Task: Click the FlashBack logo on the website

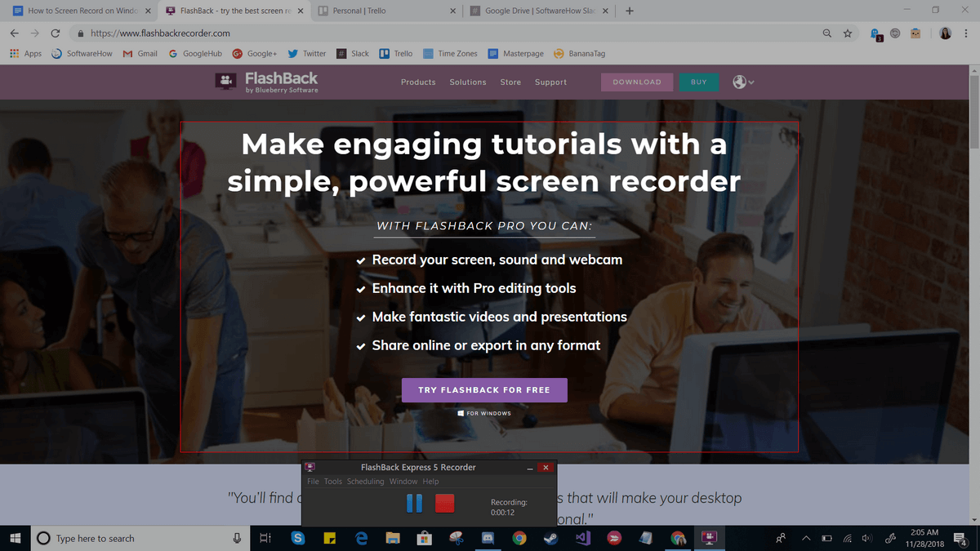Action: click(267, 82)
